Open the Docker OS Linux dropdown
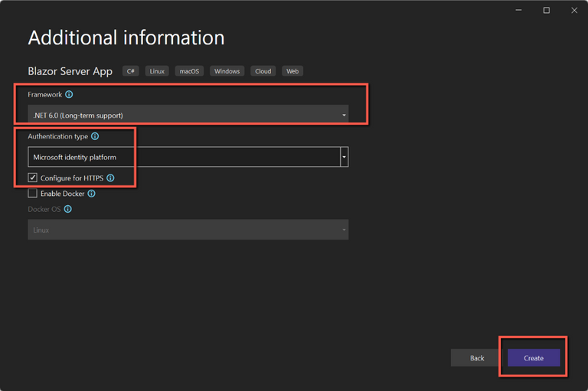This screenshot has width=588, height=391. 188,230
